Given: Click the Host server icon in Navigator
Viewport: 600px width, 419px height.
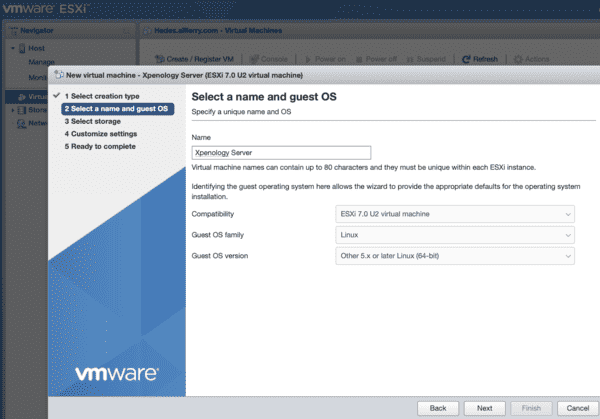Looking at the screenshot, I should coord(22,48).
